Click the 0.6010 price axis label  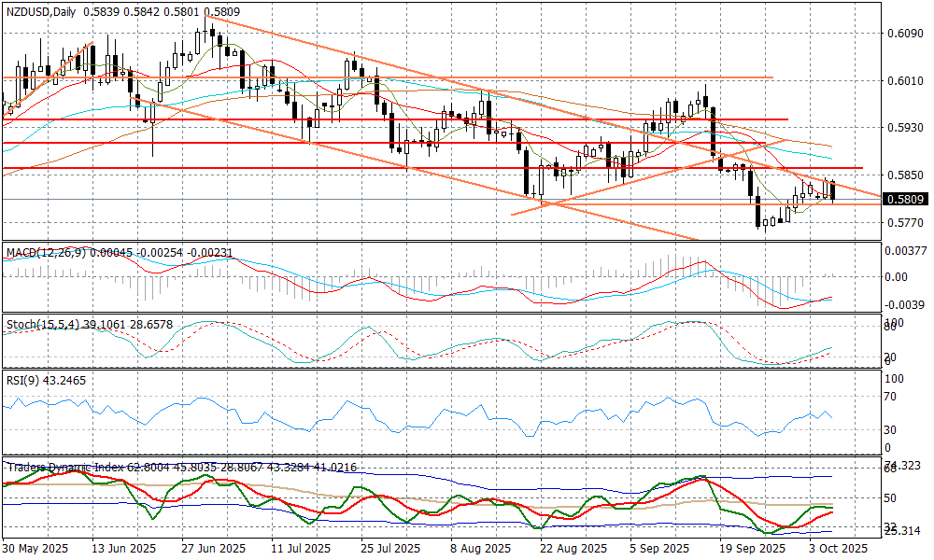point(903,81)
